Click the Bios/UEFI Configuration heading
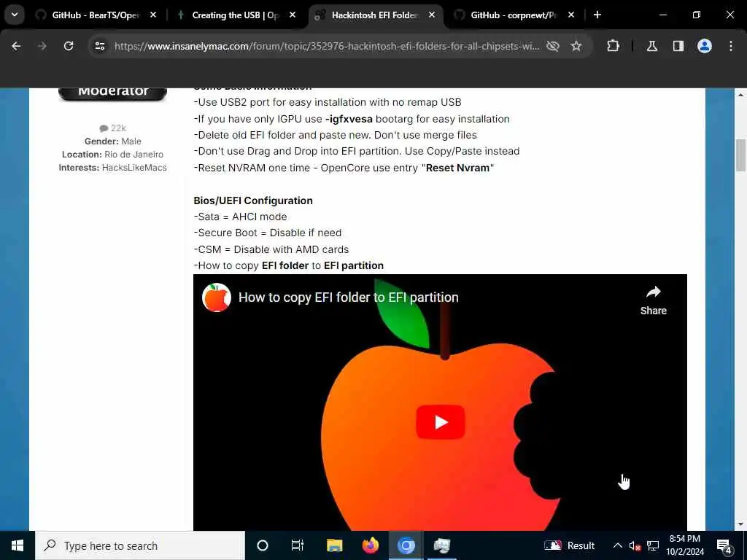Viewport: 747px width, 560px height. (x=253, y=201)
